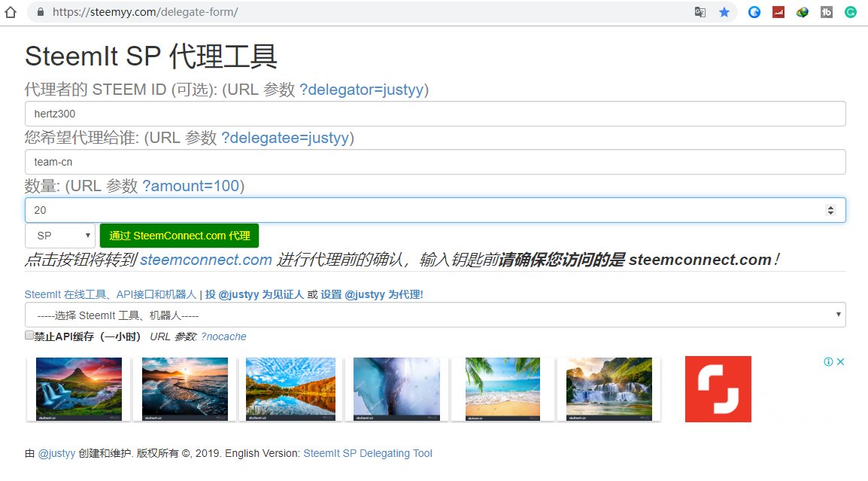Open the @justyy footer link
868x481 pixels.
pos(56,453)
